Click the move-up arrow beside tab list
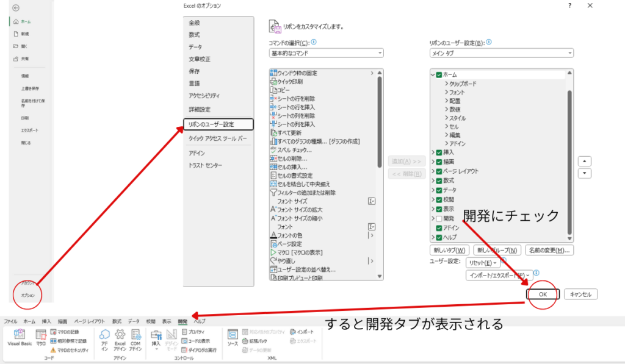 [584, 162]
